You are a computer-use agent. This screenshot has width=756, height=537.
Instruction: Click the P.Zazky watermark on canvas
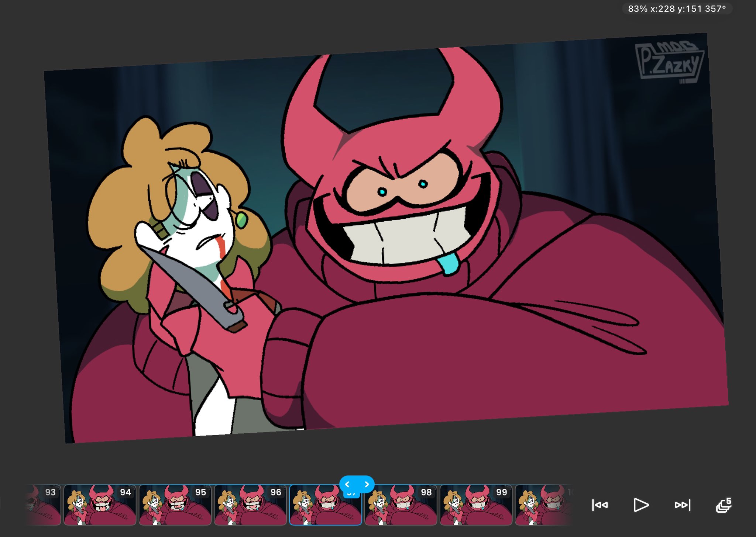pos(669,62)
